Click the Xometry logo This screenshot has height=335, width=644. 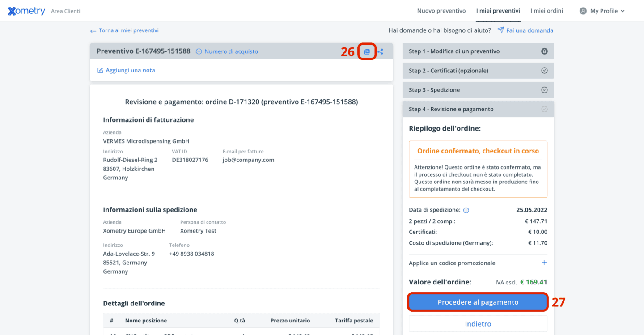coord(26,11)
